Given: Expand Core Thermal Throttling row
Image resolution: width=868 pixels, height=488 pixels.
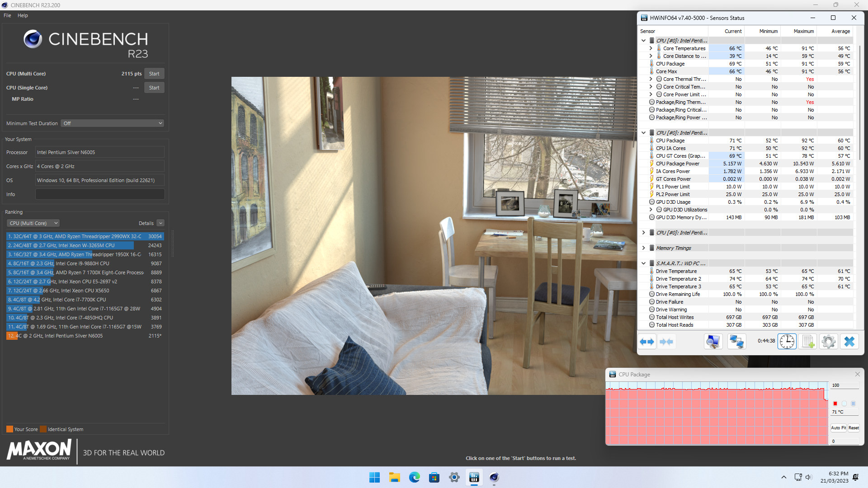Looking at the screenshot, I should (x=651, y=79).
